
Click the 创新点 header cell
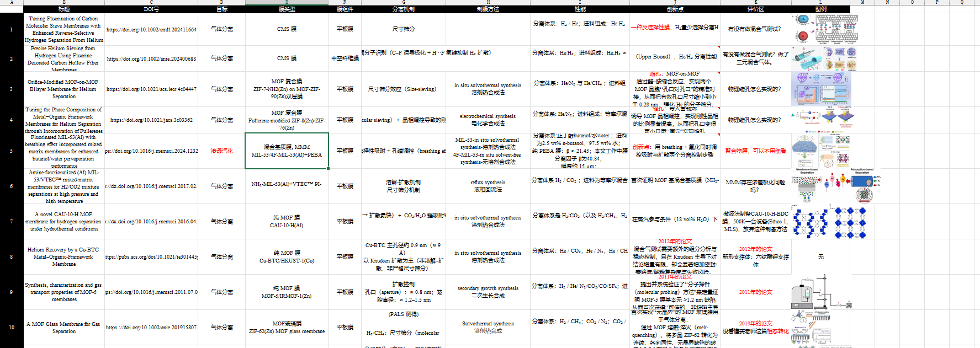(x=675, y=9)
